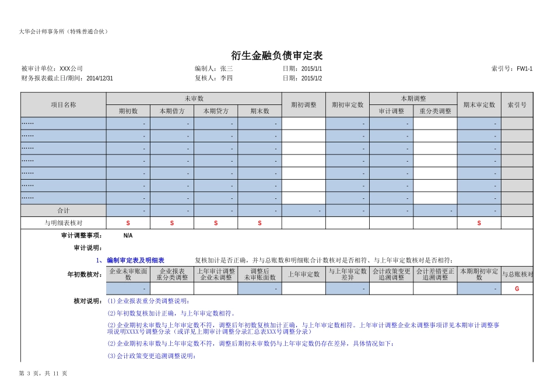The width and height of the screenshot is (554, 392).
Task: Select the 项目名称 header cell
Action: [x=63, y=105]
